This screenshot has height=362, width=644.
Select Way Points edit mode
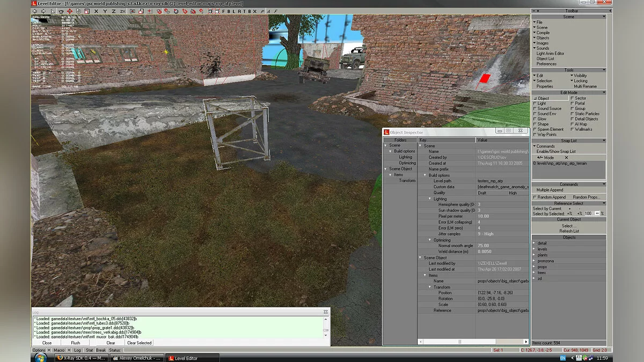[x=545, y=135]
